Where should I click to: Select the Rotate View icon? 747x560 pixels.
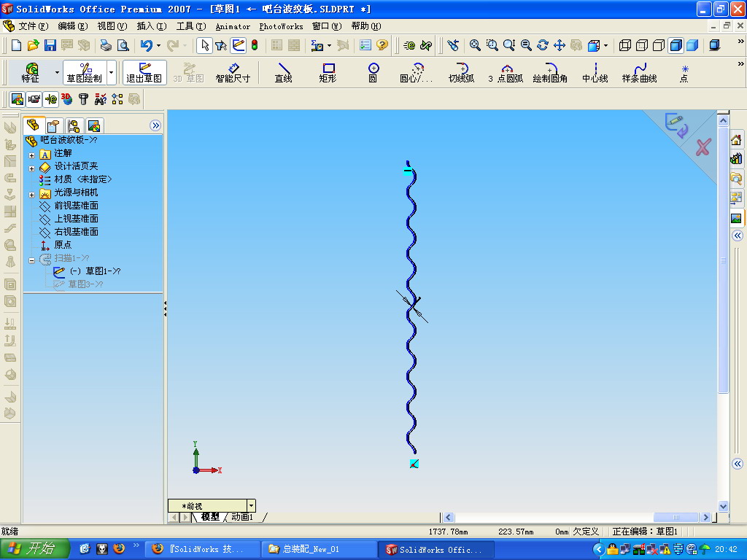543,45
